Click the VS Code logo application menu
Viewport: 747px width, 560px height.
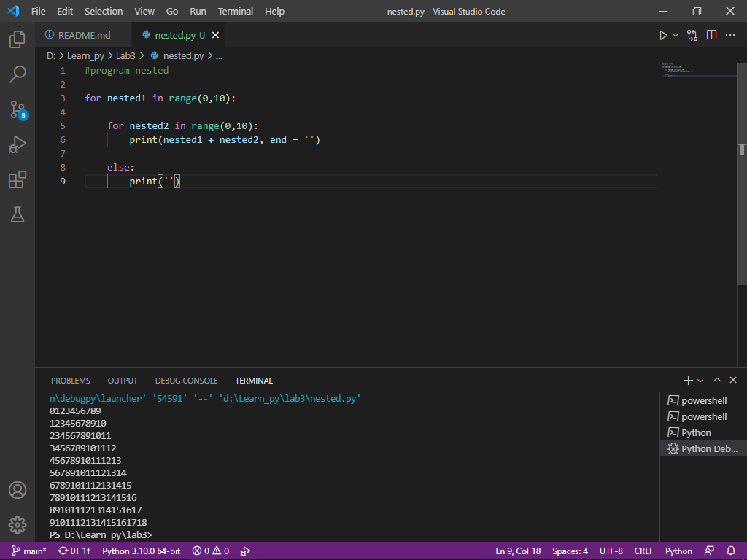tap(13, 11)
